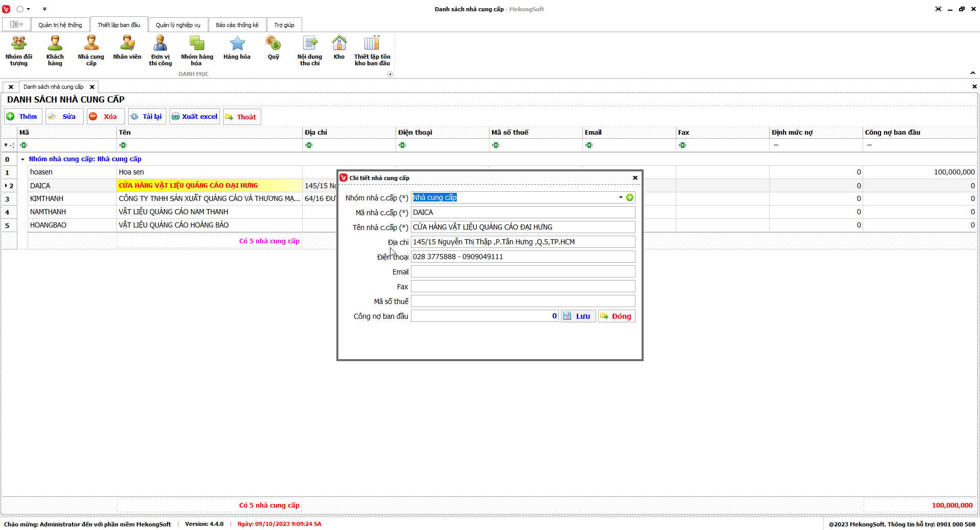The image size is (980, 530).
Task: Collapse the Nhà cung cấp group row
Action: 22,159
